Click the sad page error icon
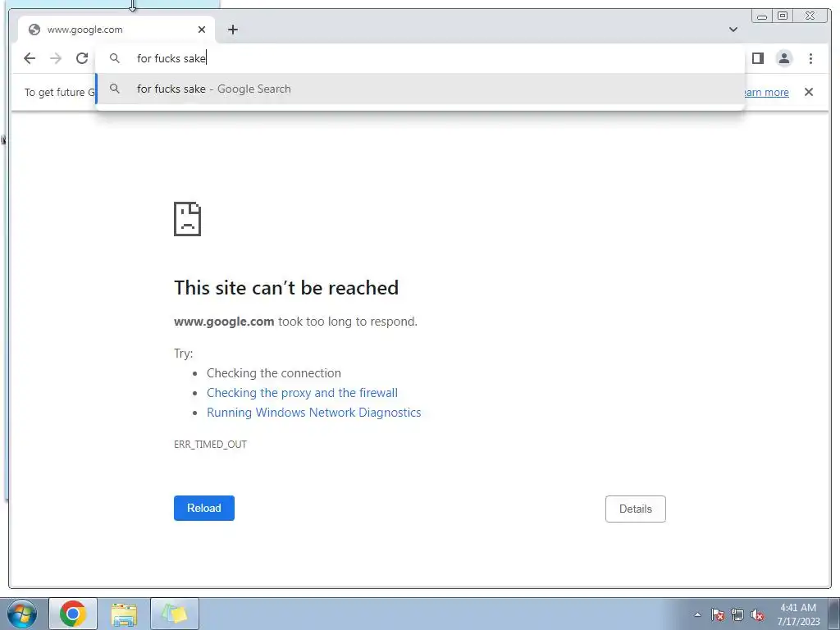This screenshot has width=840, height=630. (188, 219)
